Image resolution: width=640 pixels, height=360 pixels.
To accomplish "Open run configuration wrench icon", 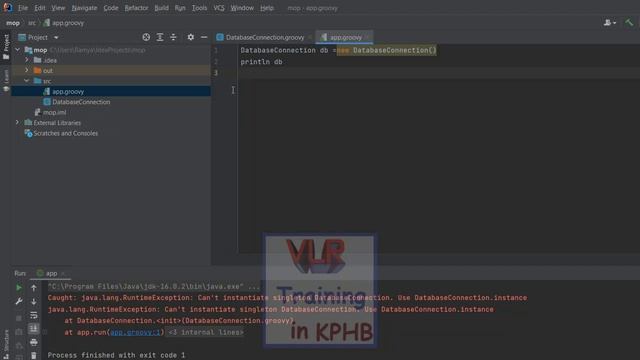I will pos(19,302).
